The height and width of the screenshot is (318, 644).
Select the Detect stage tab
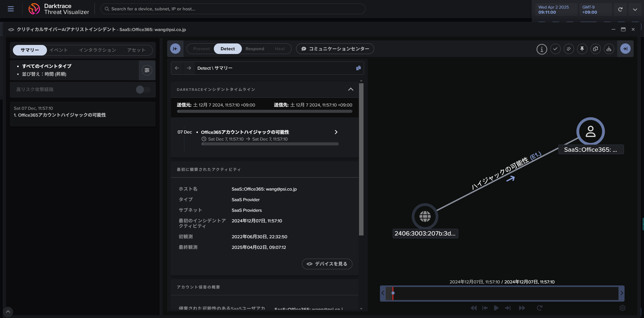pos(227,49)
